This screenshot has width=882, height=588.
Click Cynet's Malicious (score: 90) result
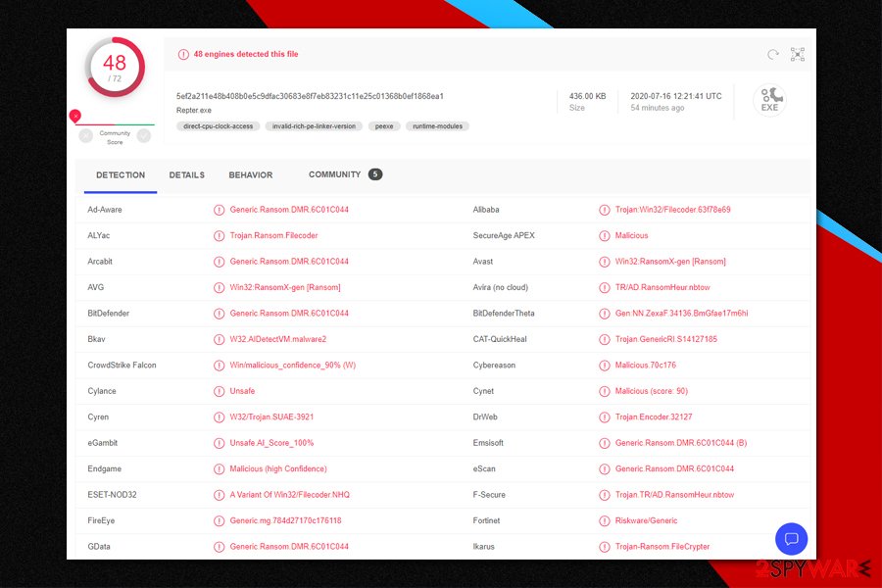click(x=652, y=391)
